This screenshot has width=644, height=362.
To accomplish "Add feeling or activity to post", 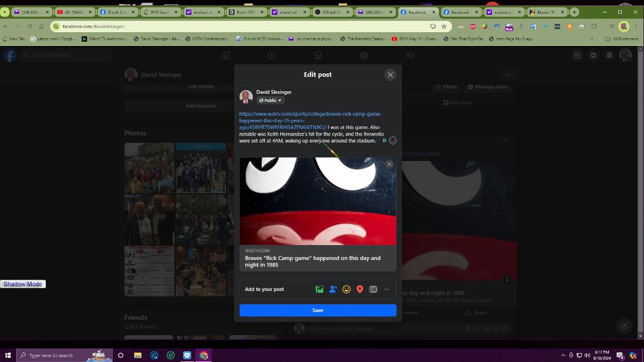I will [346, 289].
